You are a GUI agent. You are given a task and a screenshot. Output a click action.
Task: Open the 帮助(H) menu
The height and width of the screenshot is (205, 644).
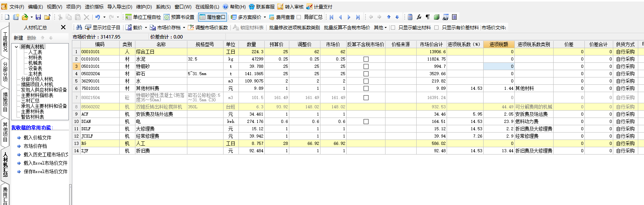pos(234,7)
